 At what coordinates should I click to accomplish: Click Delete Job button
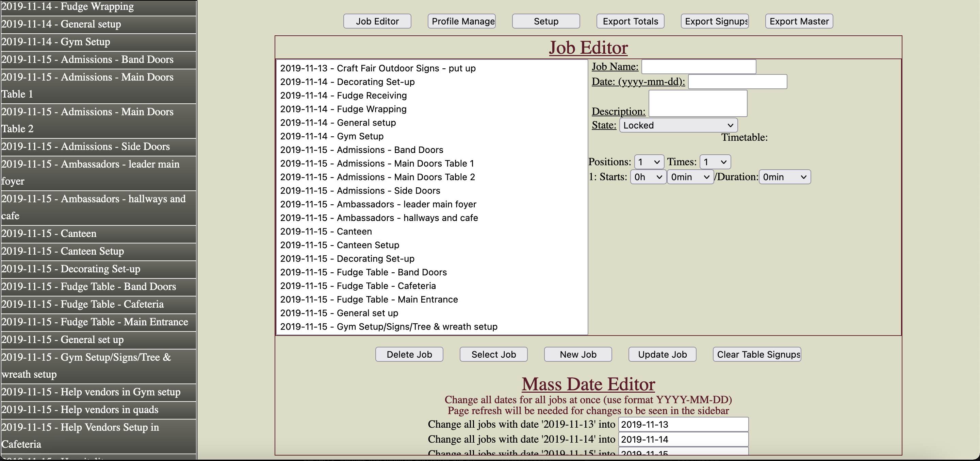click(x=409, y=354)
